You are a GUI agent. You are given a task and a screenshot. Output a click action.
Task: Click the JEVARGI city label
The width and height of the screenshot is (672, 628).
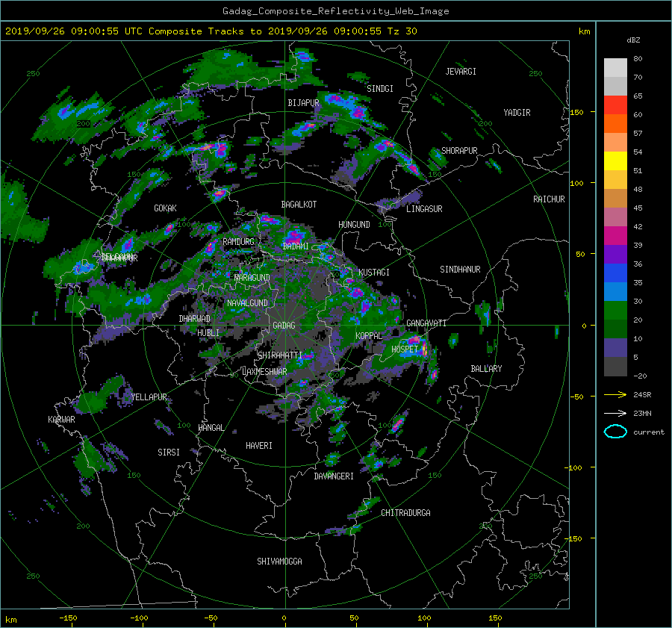[461, 72]
